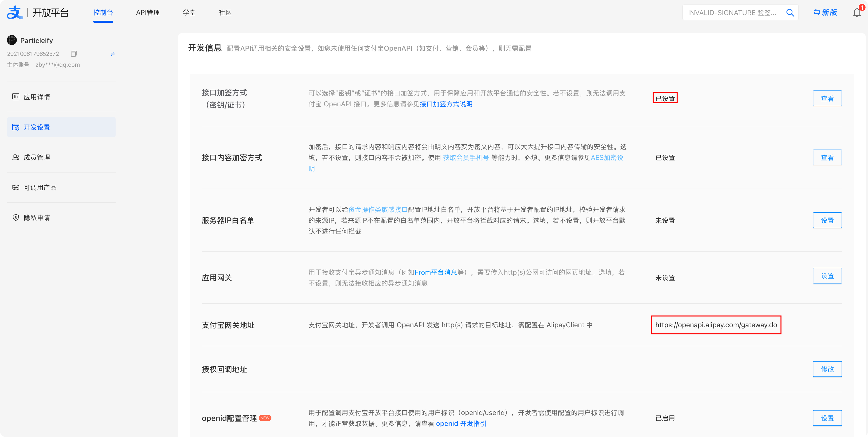The height and width of the screenshot is (437, 868).
Task: Open the 社区 tab
Action: click(225, 12)
